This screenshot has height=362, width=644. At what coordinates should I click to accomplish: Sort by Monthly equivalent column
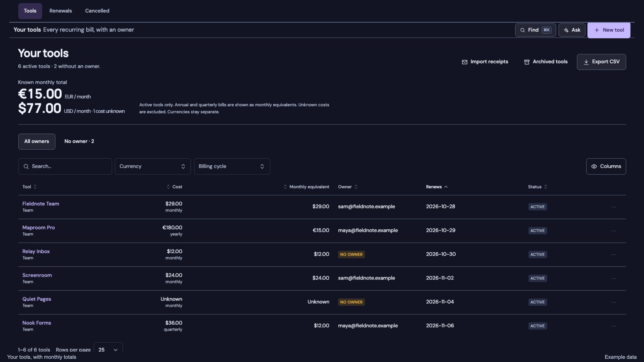(306, 187)
